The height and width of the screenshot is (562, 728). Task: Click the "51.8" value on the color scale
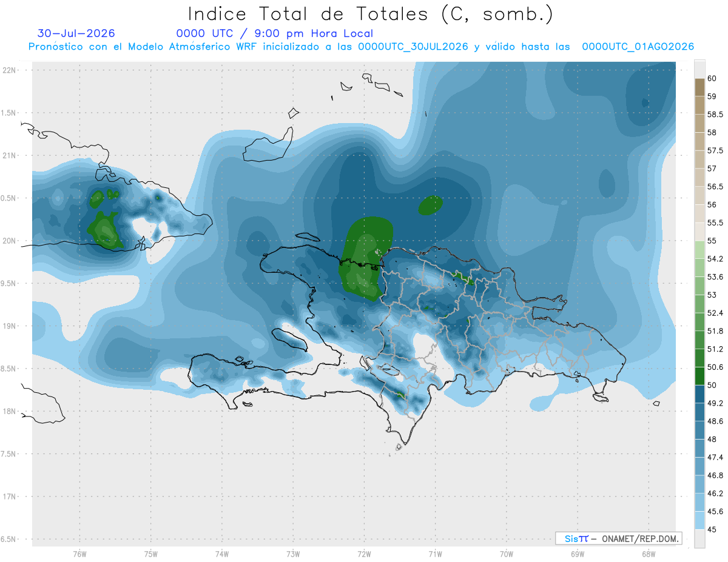tap(715, 331)
